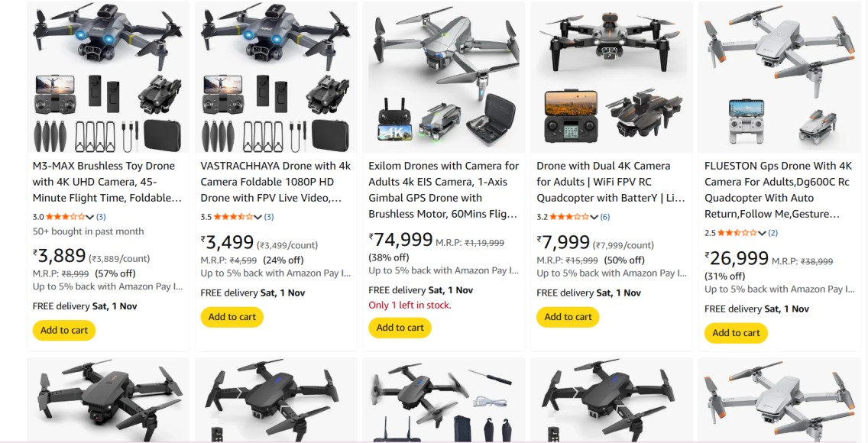This screenshot has width=868, height=443.
Task: Add M3-MAX Brushless Toy Drone to cart
Action: (64, 331)
